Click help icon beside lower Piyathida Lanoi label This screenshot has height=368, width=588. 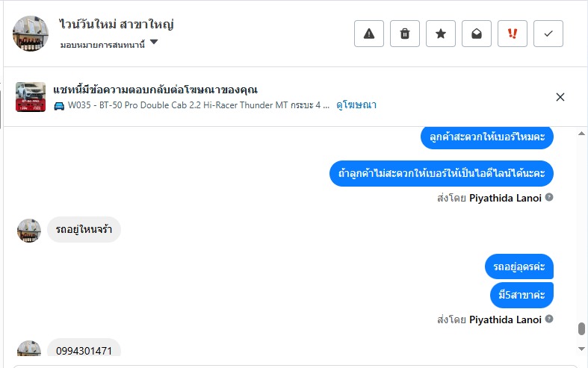click(549, 319)
